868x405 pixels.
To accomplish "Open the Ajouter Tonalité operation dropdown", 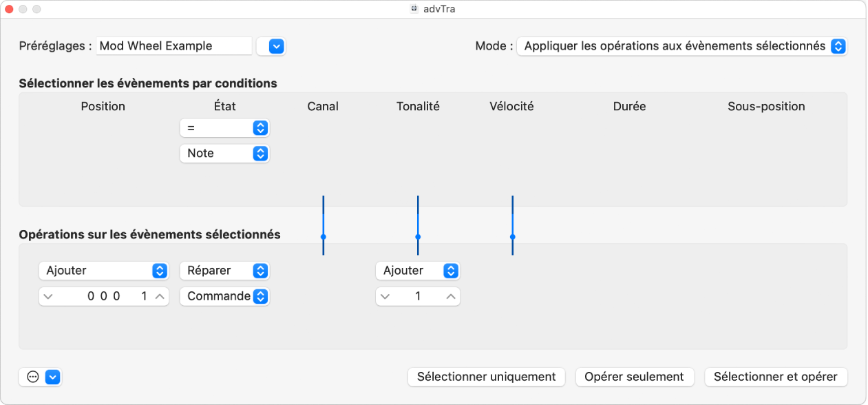I will pyautogui.click(x=417, y=271).
